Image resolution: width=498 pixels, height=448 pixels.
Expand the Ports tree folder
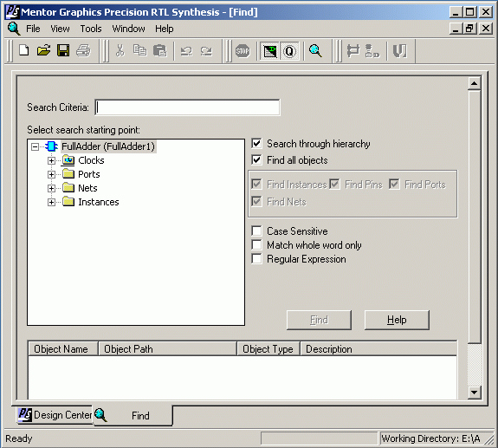point(51,174)
